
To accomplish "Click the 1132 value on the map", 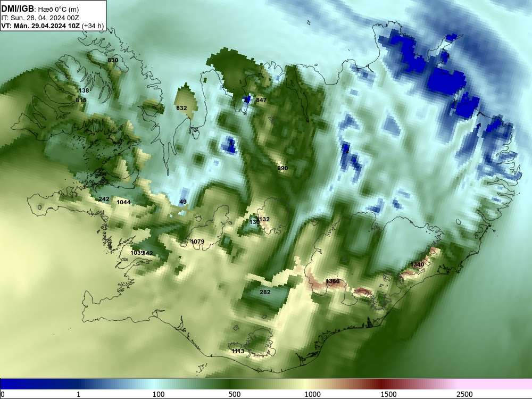I will click(264, 219).
